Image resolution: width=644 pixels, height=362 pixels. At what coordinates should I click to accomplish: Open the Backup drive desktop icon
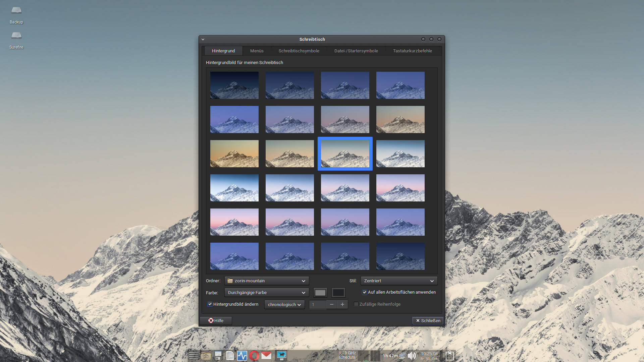coord(16,15)
